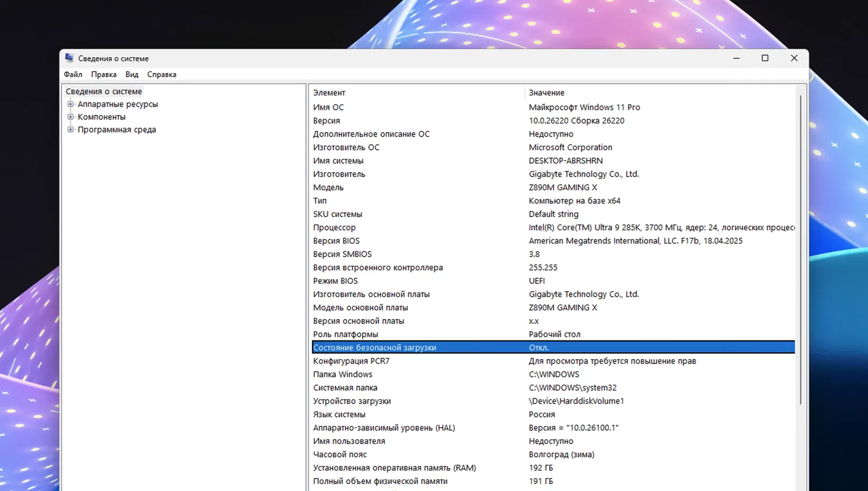Select the Режим BIOS row

[x=553, y=280]
